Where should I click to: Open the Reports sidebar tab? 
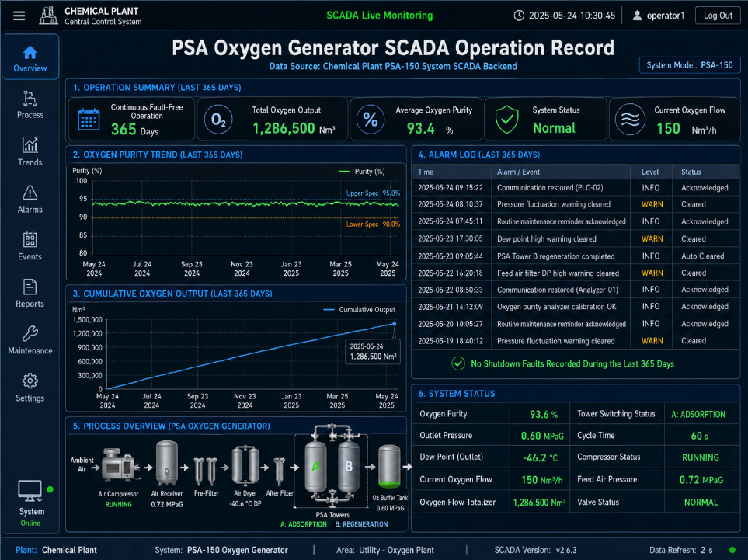30,294
